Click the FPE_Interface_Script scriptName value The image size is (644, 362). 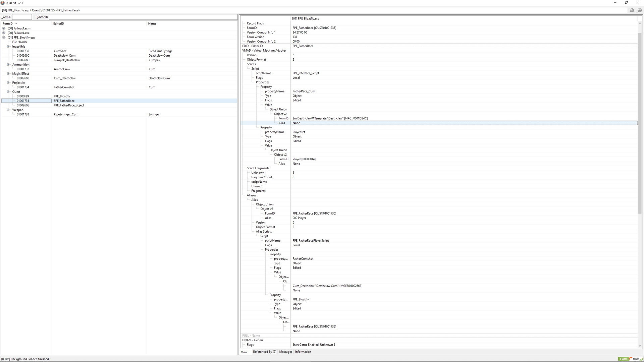tap(306, 73)
